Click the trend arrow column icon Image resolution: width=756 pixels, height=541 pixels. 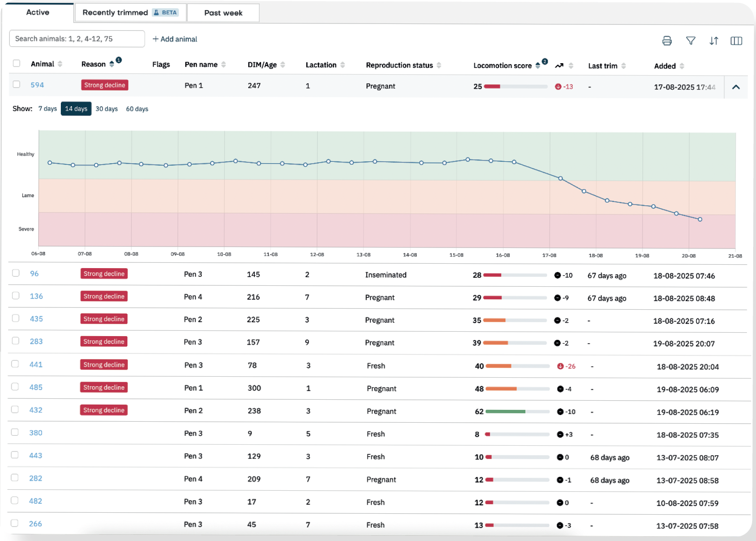coord(559,66)
